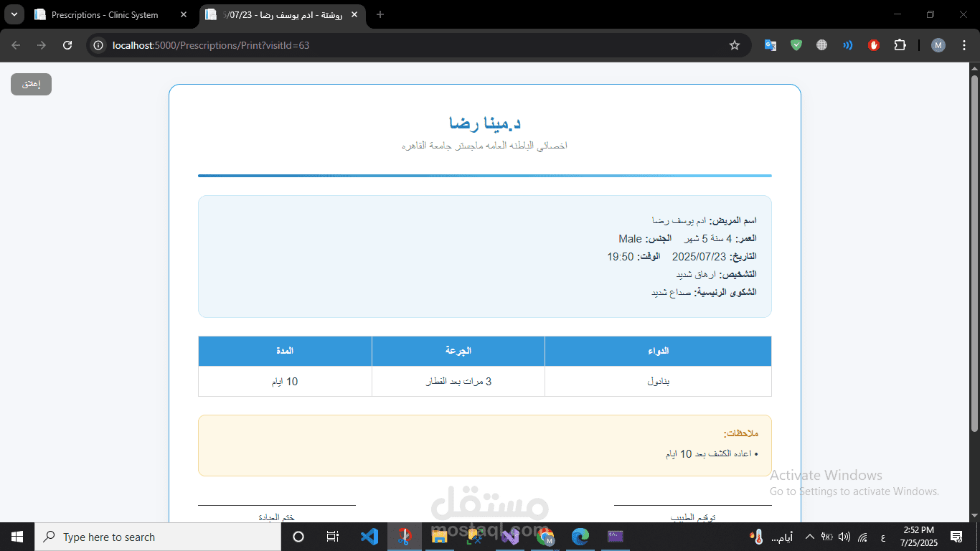
Task: Click the gender value Male
Action: pyautogui.click(x=631, y=239)
